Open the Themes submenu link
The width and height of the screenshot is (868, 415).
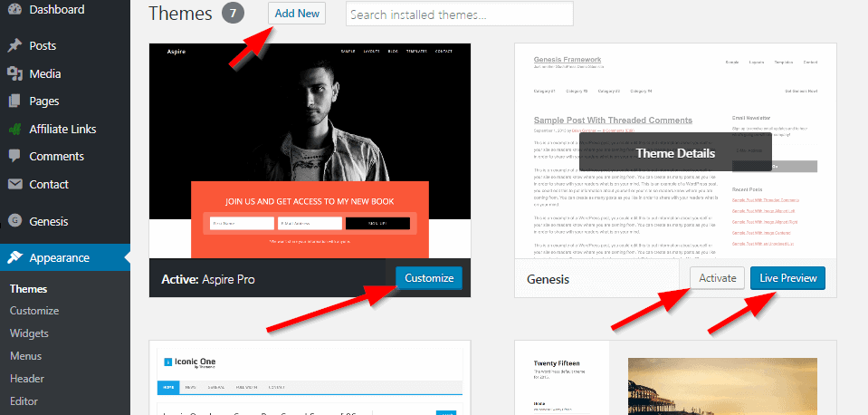click(x=28, y=289)
